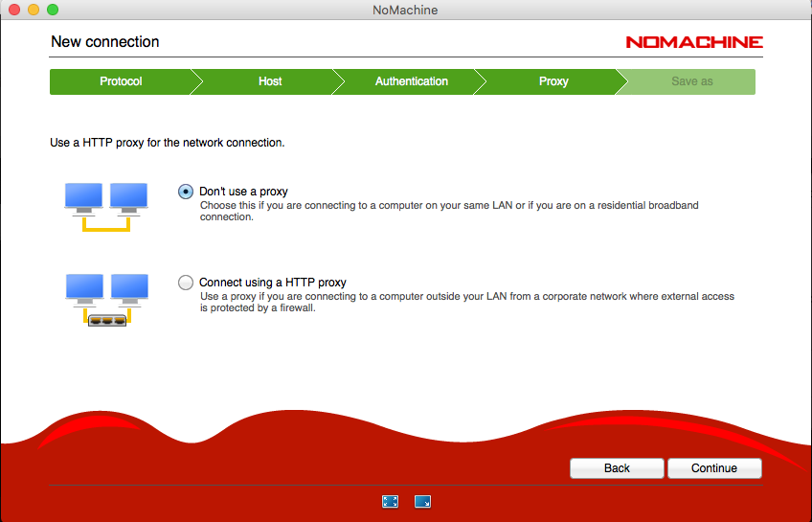
Task: Click the fullscreen icon at the bottom
Action: (x=390, y=501)
